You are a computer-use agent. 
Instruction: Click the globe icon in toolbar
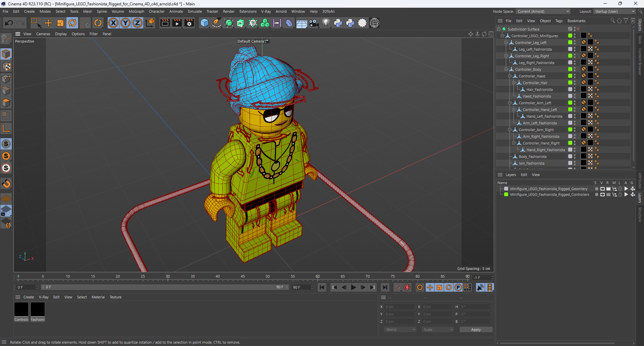coord(374,23)
